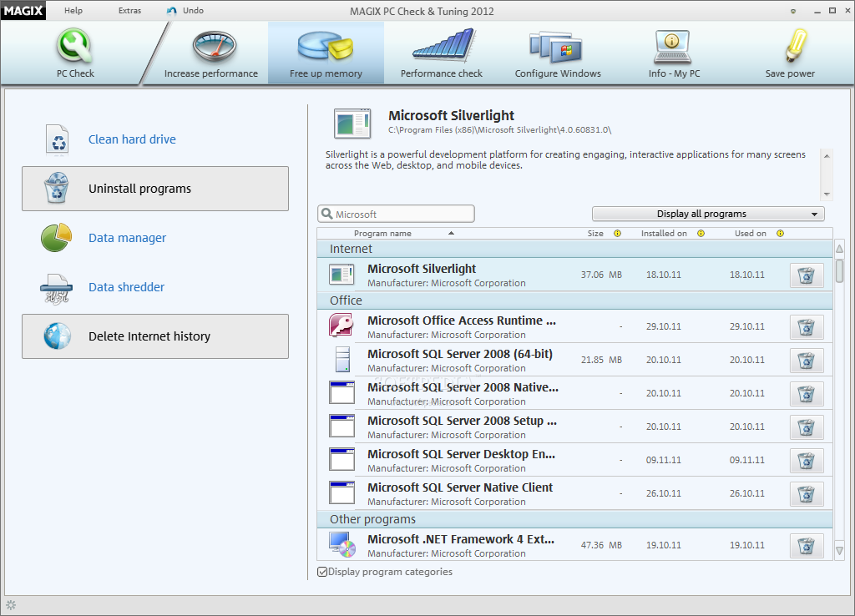Click the MAGIX logo
The image size is (855, 616).
coord(23,10)
